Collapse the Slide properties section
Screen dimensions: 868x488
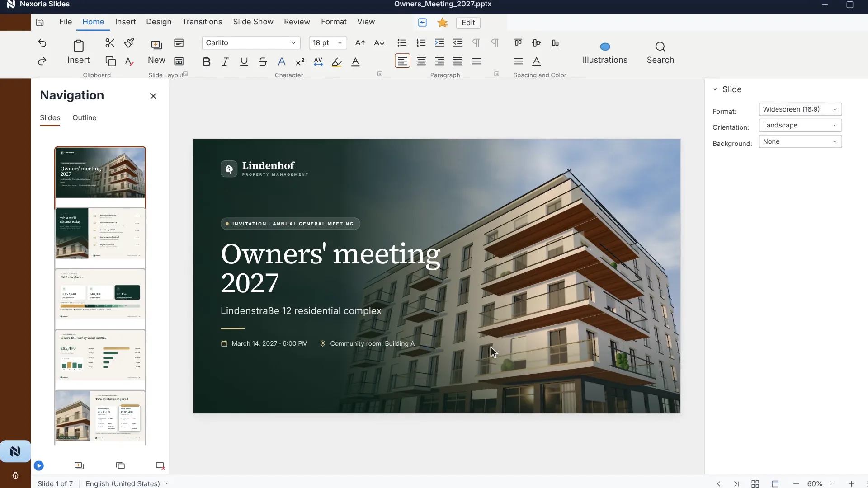(x=715, y=89)
